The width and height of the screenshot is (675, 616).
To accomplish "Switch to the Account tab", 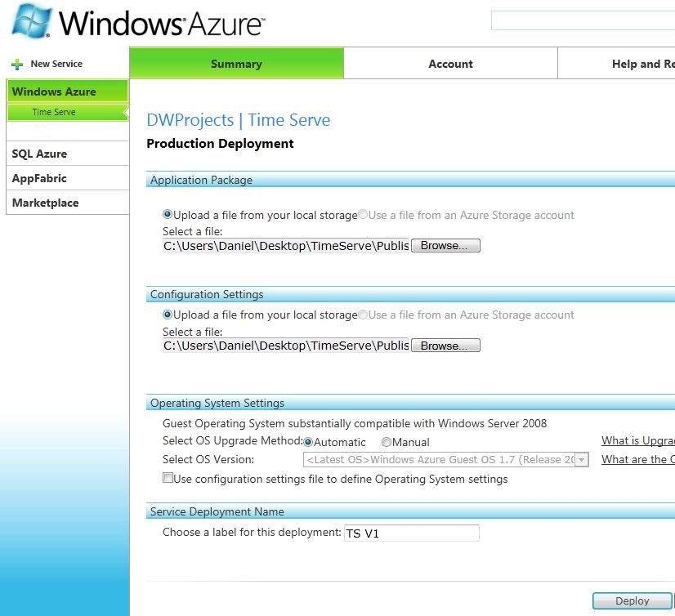I will click(450, 63).
